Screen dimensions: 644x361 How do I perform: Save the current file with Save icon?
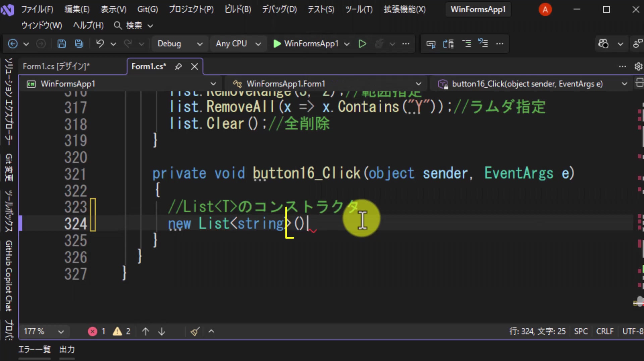click(x=62, y=44)
